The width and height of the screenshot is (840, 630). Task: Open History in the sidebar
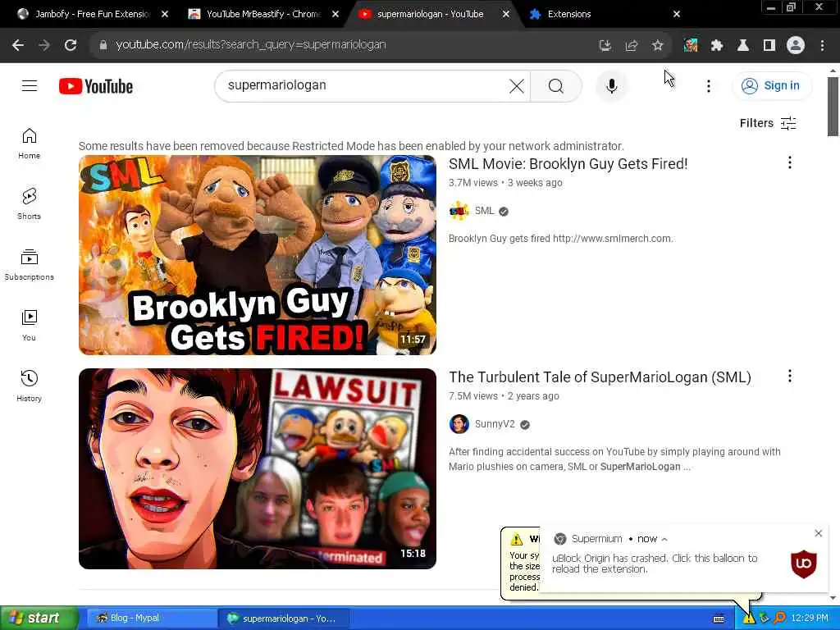click(x=30, y=386)
